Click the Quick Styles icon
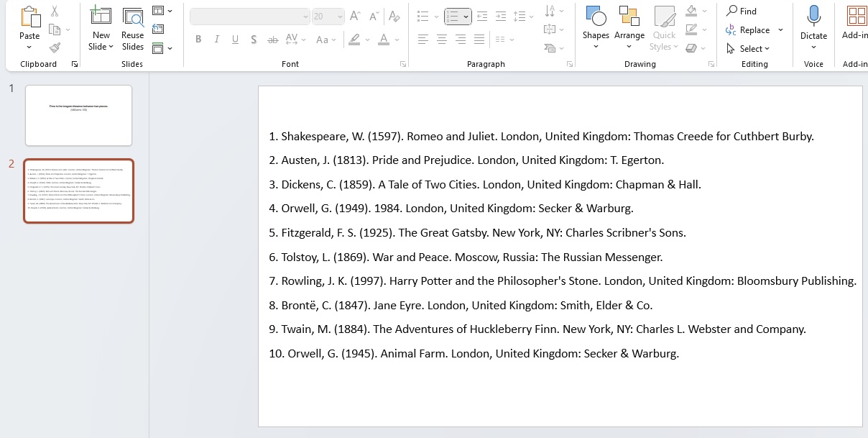Viewport: 868px width, 438px height. tap(665, 17)
